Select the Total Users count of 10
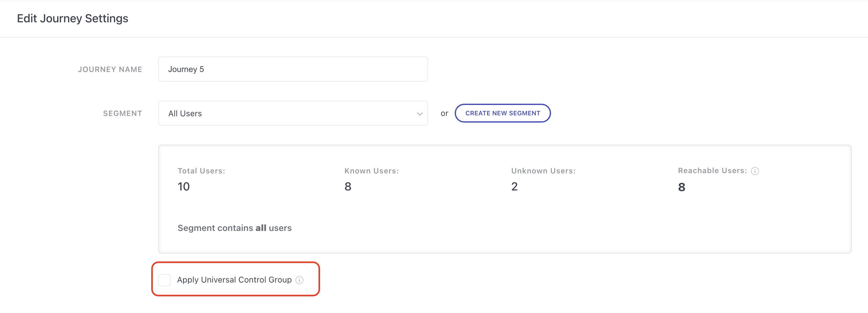 point(184,187)
